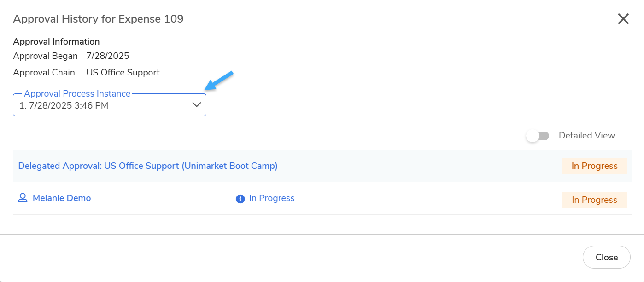Screen dimensions: 644x282
Task: Click the chevron arrow in Approval Process Instance
Action: [x=197, y=105]
